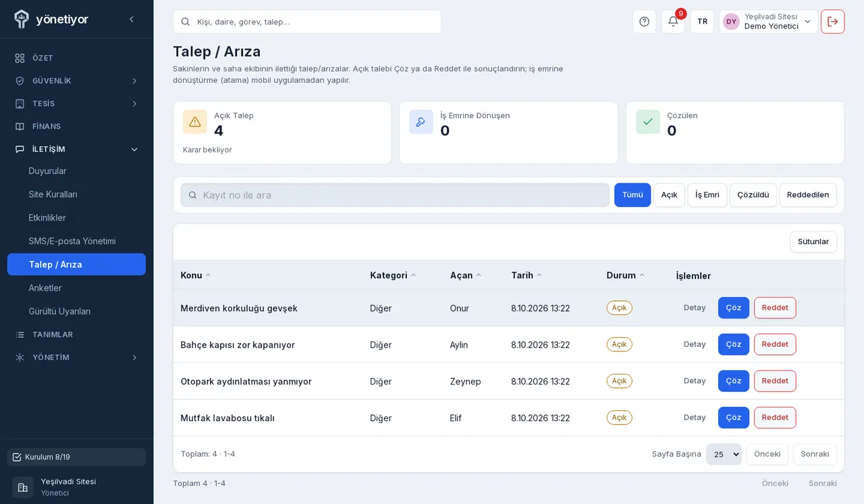Open the Sütunlar column chooser
Screen dimensions: 864x504
click(x=813, y=242)
